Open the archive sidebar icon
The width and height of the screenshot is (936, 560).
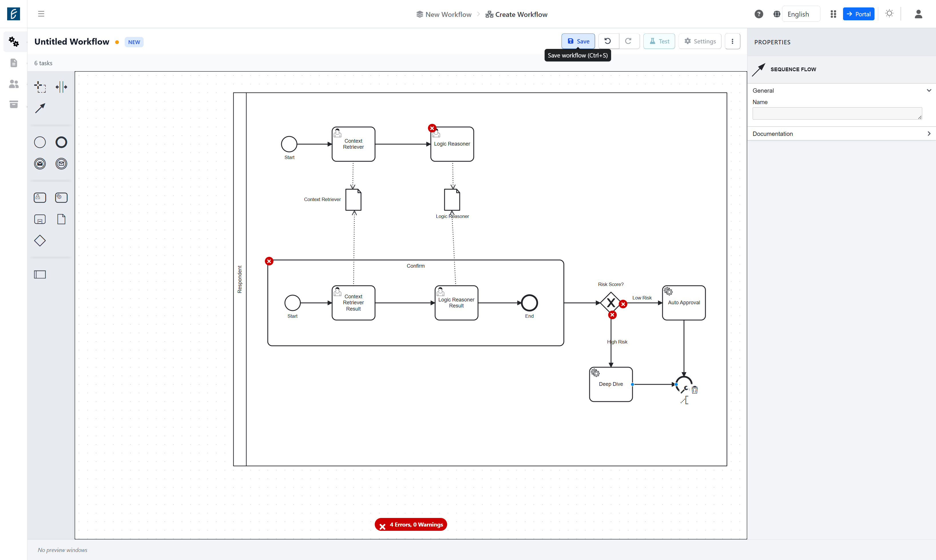[13, 104]
